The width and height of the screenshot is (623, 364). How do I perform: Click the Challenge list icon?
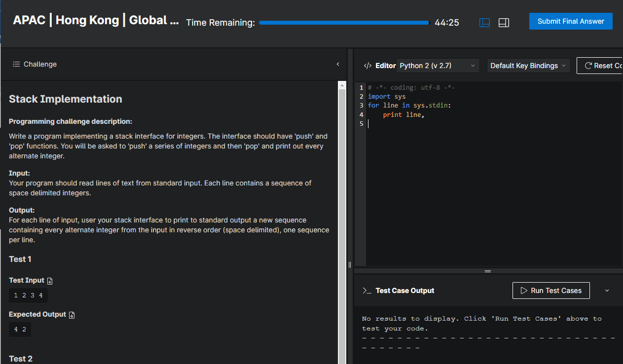pyautogui.click(x=16, y=64)
